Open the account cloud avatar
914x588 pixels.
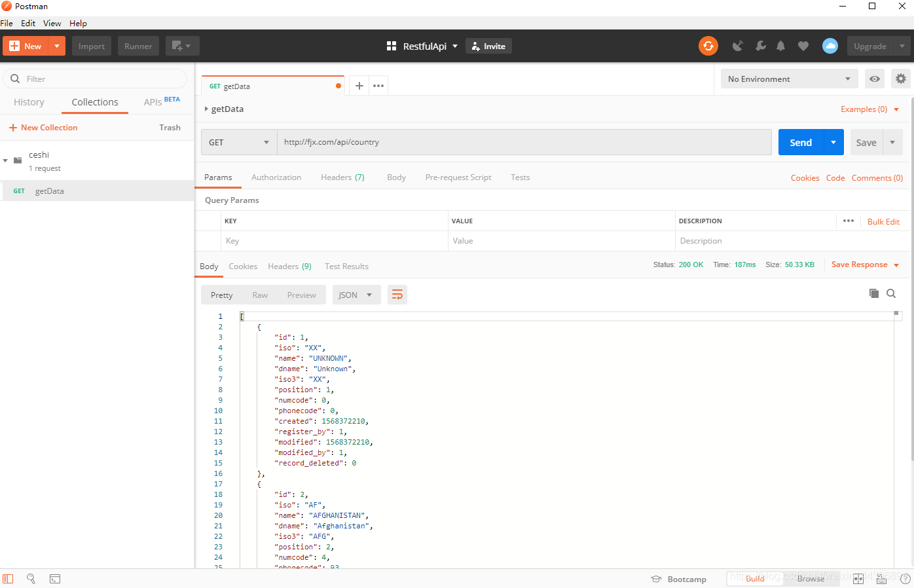click(x=830, y=46)
